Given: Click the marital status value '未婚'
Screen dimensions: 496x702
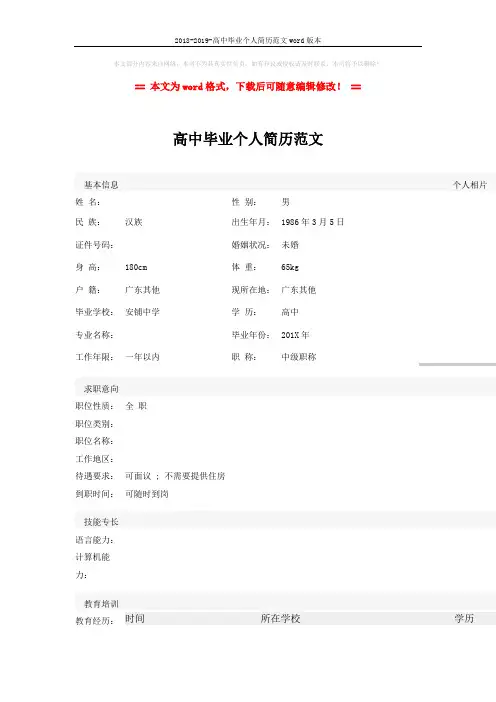Looking at the screenshot, I should [x=290, y=245].
